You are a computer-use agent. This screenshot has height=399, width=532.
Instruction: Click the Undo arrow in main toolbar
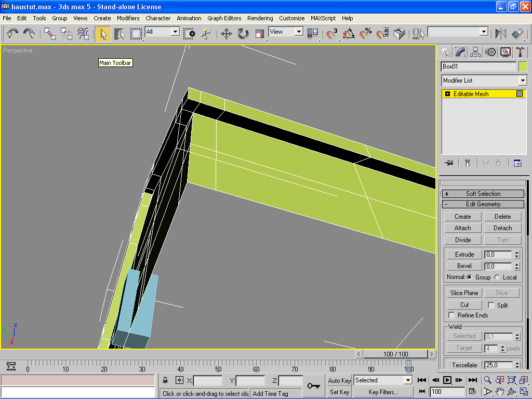[x=12, y=34]
